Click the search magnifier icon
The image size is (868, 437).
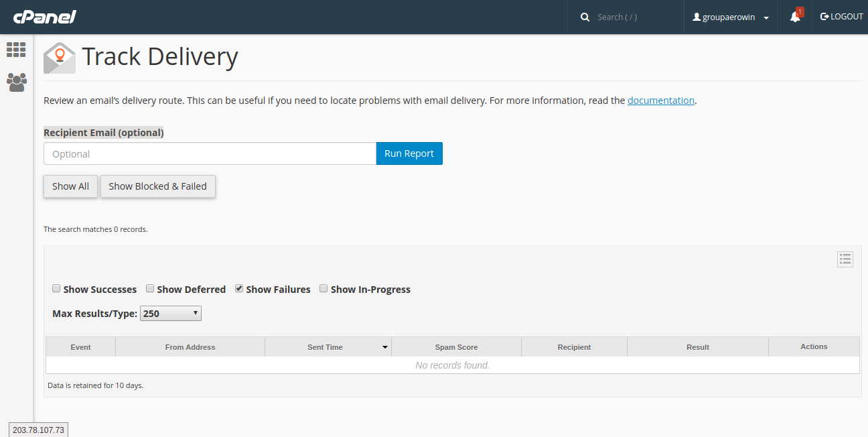click(x=585, y=17)
